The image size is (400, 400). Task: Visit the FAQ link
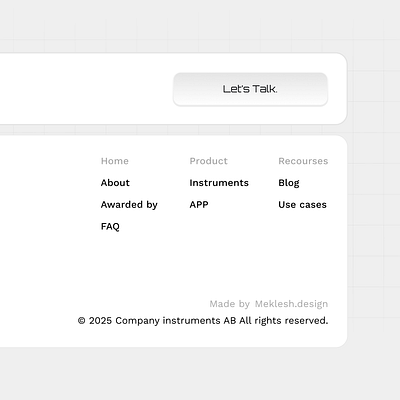tap(110, 226)
